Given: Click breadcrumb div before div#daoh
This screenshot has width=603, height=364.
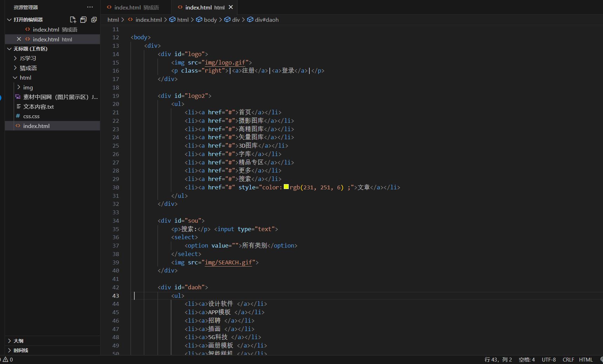Looking at the screenshot, I should click(236, 20).
